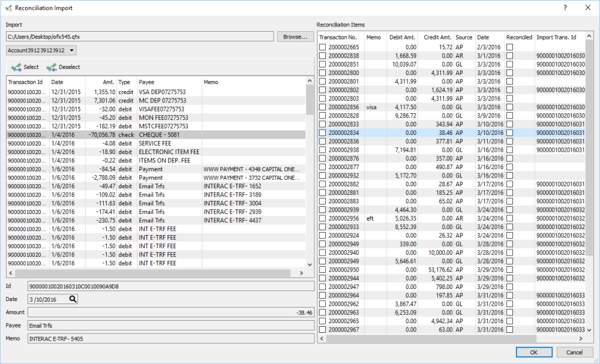
Task: Toggle Reconciled checkbox for transaction 2000002838
Action: [x=509, y=55]
